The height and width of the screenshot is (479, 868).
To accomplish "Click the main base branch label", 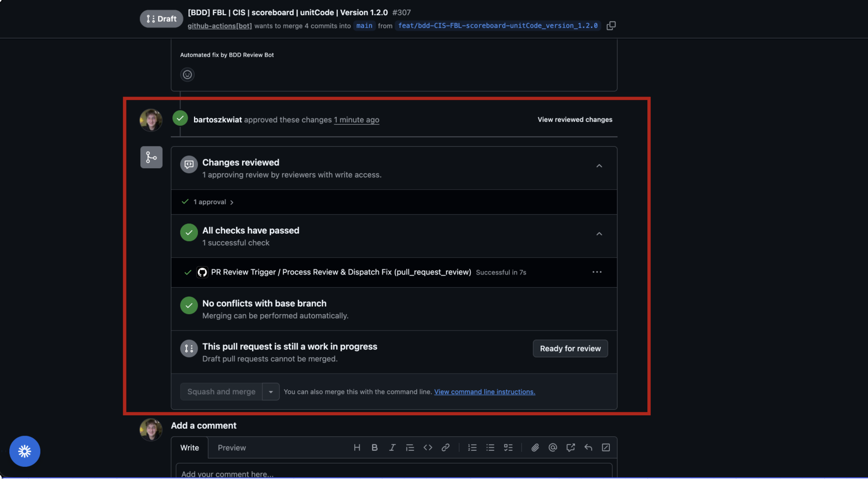I will click(364, 26).
